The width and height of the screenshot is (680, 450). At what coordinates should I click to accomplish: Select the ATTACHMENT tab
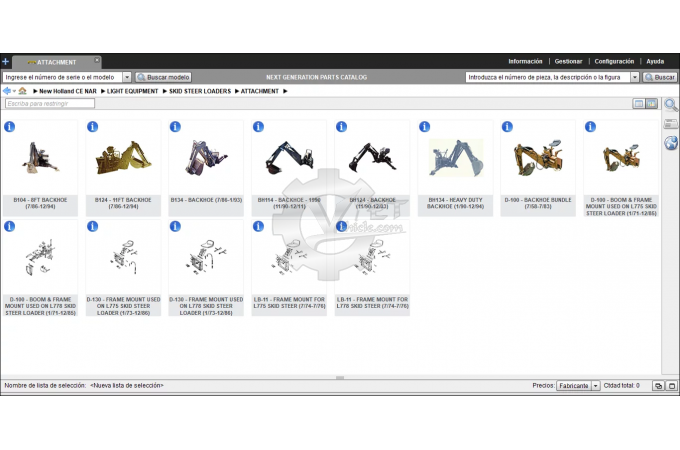[x=56, y=62]
